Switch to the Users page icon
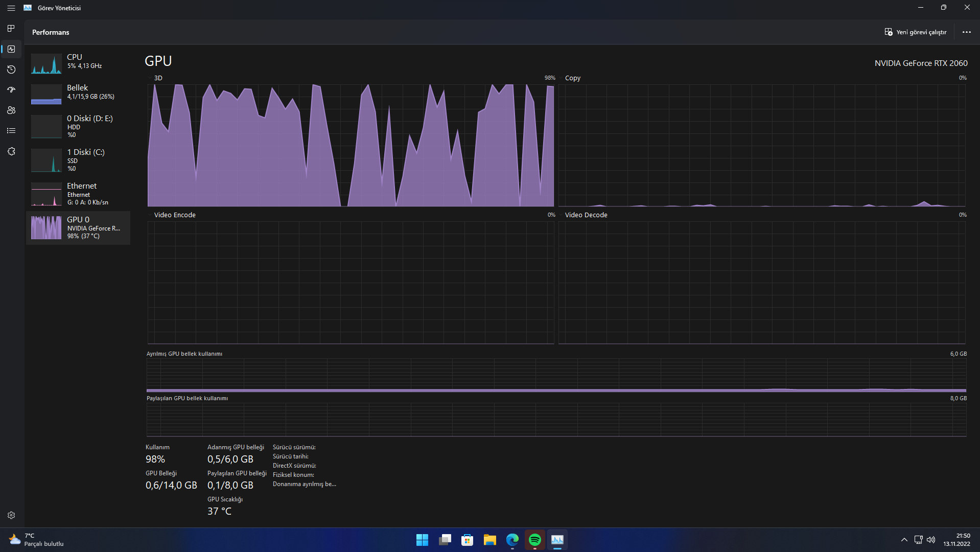The width and height of the screenshot is (980, 552). (x=11, y=110)
